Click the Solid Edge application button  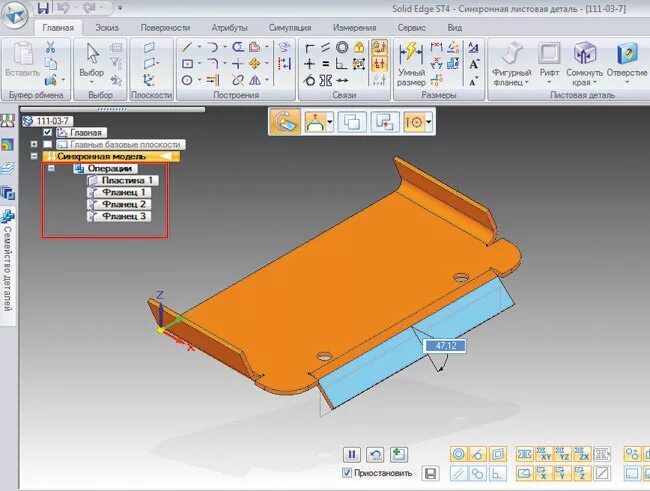(x=15, y=15)
